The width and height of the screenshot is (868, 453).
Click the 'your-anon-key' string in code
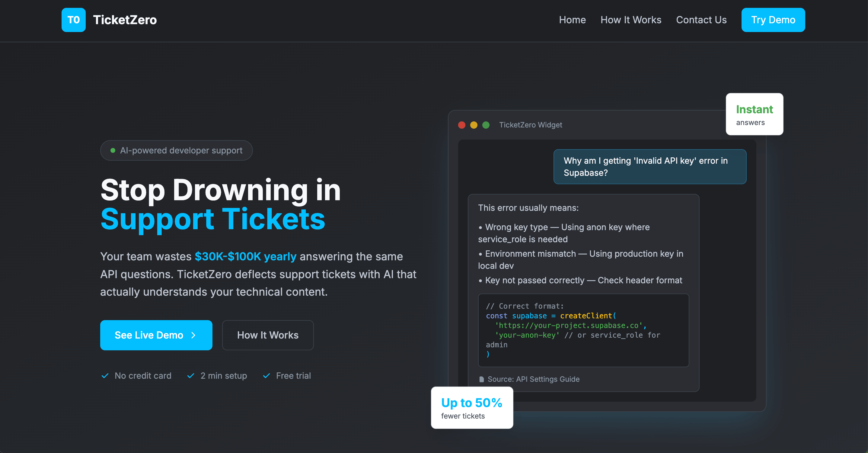(527, 335)
